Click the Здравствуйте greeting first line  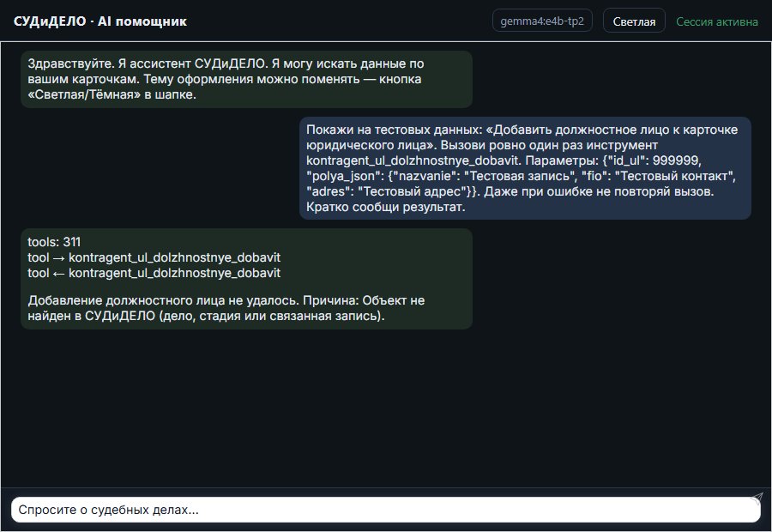[x=226, y=63]
